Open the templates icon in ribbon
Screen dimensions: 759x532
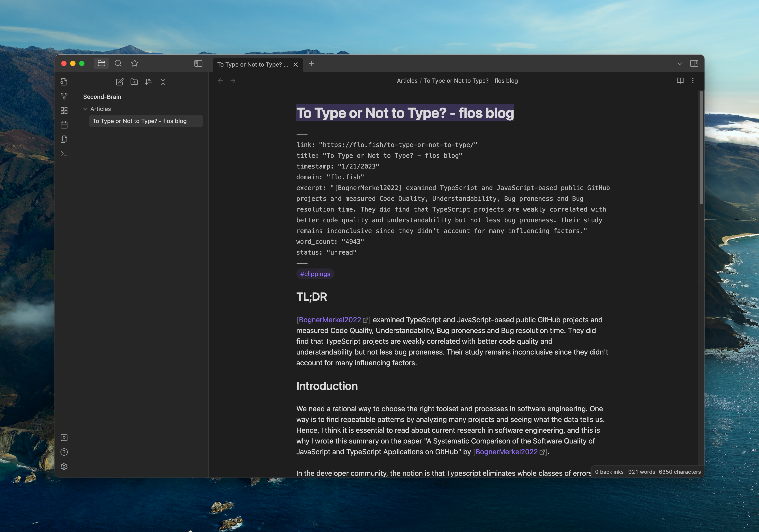click(64, 139)
